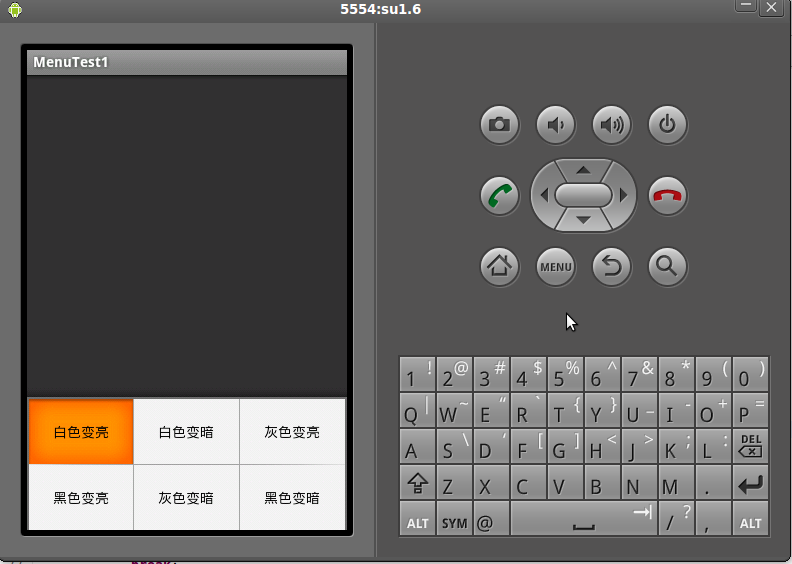Click the 5 % number key
Image resolution: width=792 pixels, height=564 pixels.
[565, 374]
